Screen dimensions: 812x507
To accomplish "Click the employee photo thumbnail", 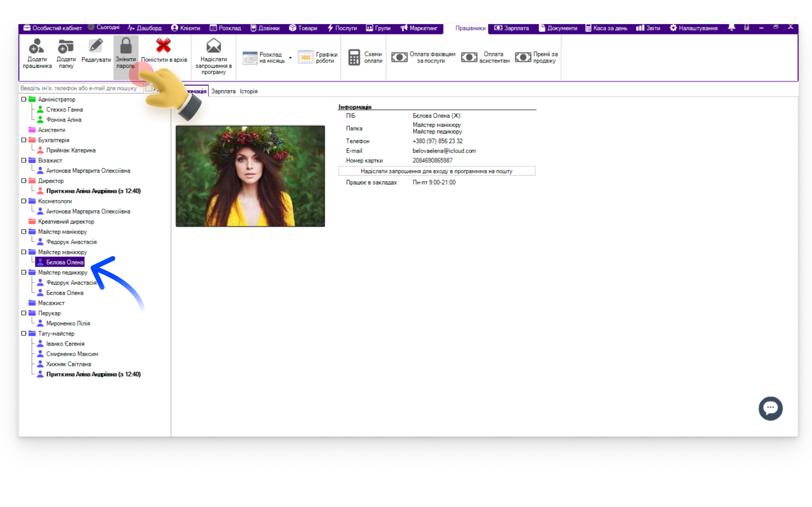I will click(x=250, y=176).
